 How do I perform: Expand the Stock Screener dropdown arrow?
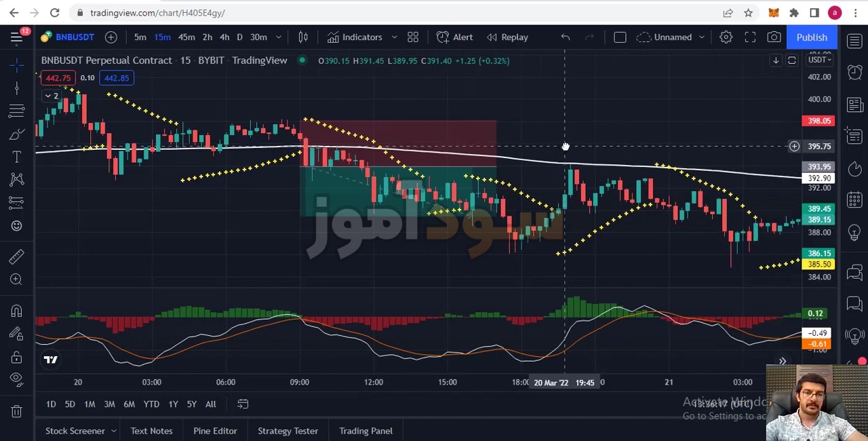[x=113, y=431]
